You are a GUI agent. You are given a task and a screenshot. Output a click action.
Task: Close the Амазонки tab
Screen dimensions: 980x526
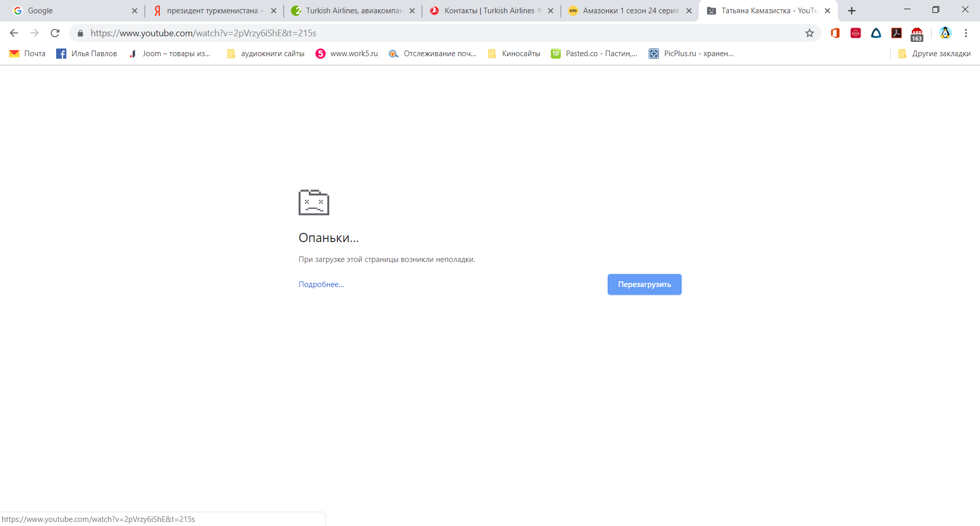coord(689,11)
